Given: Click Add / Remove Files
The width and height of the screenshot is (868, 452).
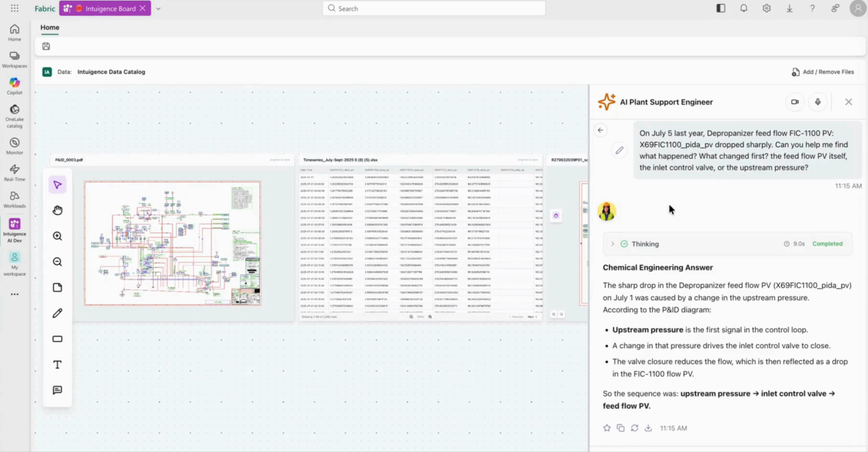Looking at the screenshot, I should [822, 71].
